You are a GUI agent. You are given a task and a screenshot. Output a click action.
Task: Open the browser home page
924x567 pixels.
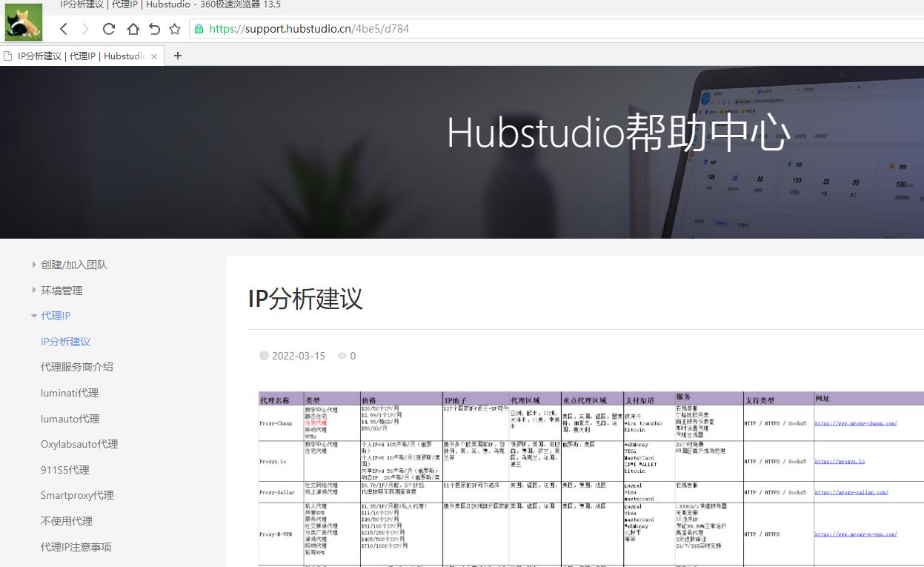pos(133,29)
